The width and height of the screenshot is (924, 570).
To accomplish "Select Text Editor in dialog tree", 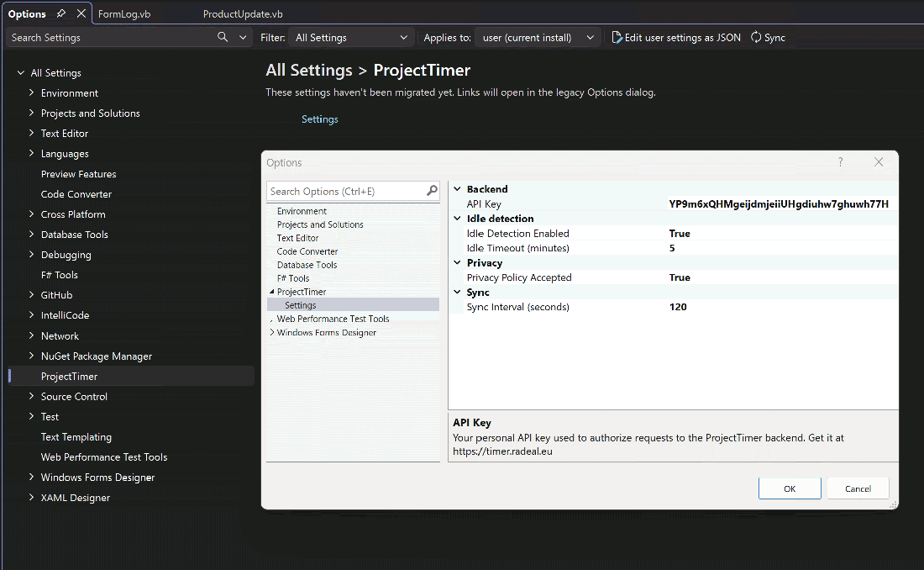I will point(297,238).
